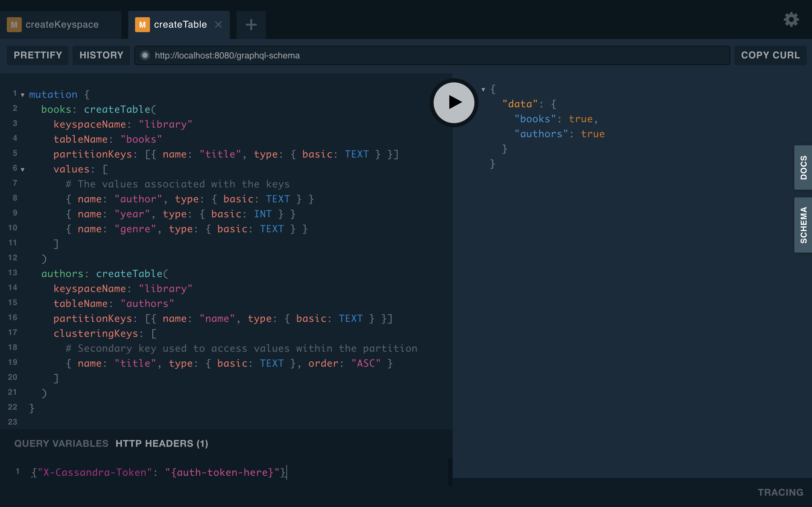Add a new tab with plus icon
Image resolution: width=812 pixels, height=507 pixels.
251,25
